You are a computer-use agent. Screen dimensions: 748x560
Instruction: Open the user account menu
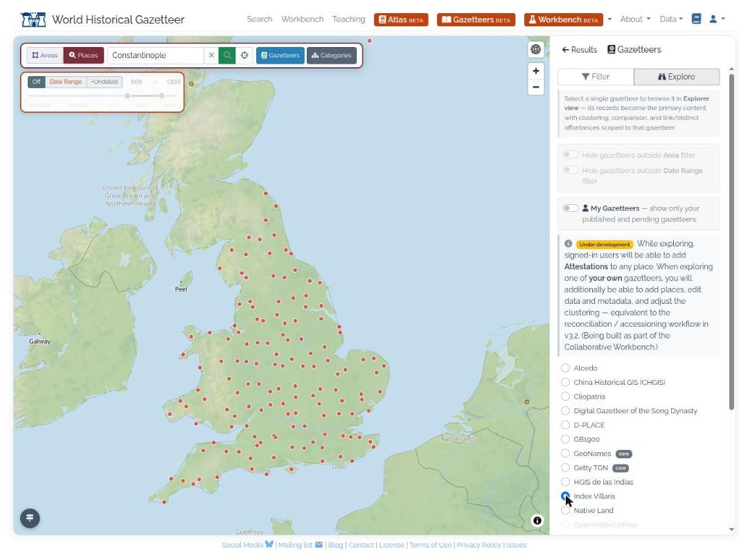coord(717,19)
